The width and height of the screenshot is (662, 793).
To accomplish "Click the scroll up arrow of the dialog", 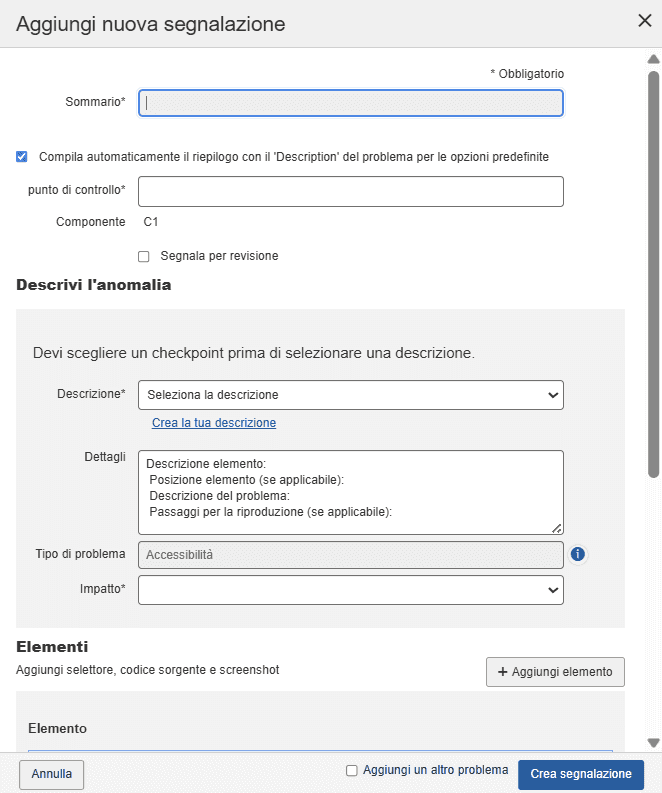I will pos(653,59).
